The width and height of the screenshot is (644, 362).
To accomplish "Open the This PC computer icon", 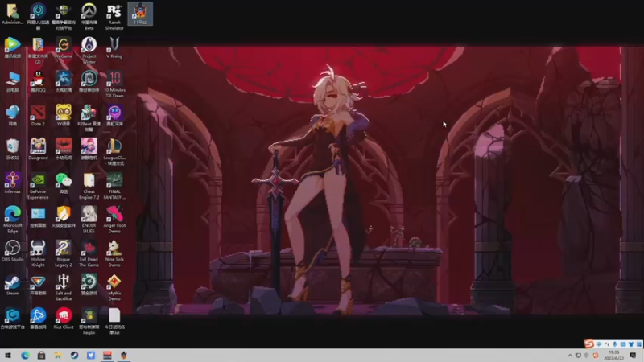I will click(12, 81).
